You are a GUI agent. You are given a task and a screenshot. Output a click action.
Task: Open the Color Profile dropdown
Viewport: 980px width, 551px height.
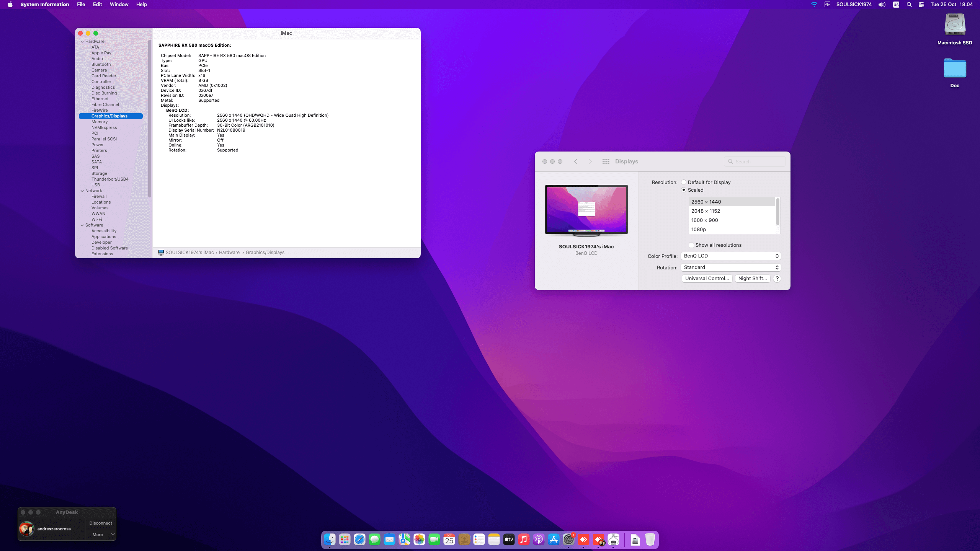click(731, 256)
